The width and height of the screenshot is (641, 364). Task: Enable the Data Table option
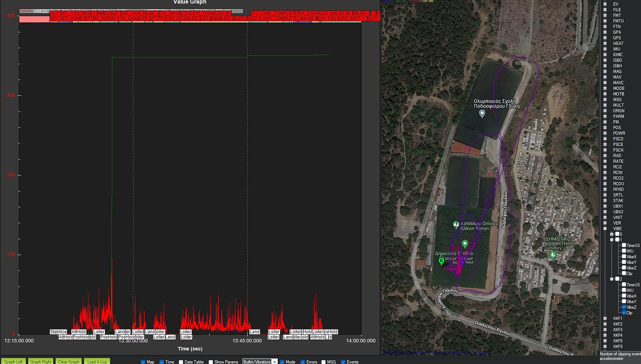pos(181,362)
